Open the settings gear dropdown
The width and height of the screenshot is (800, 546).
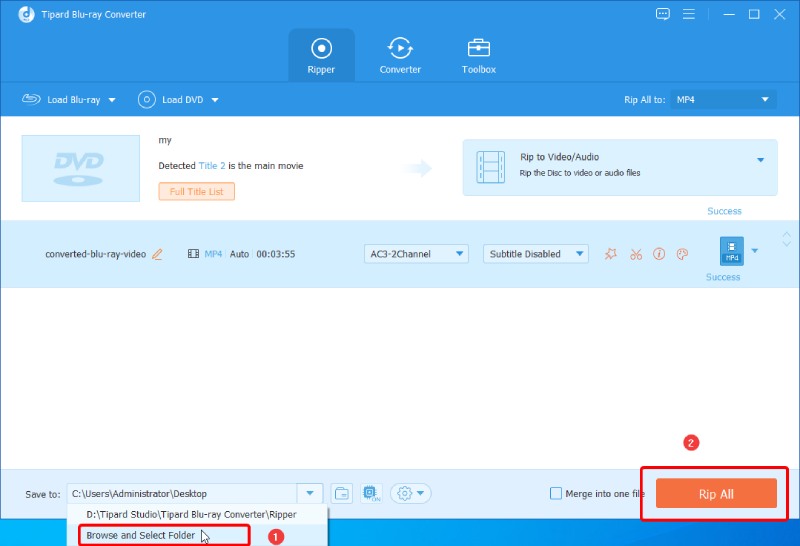[x=411, y=493]
